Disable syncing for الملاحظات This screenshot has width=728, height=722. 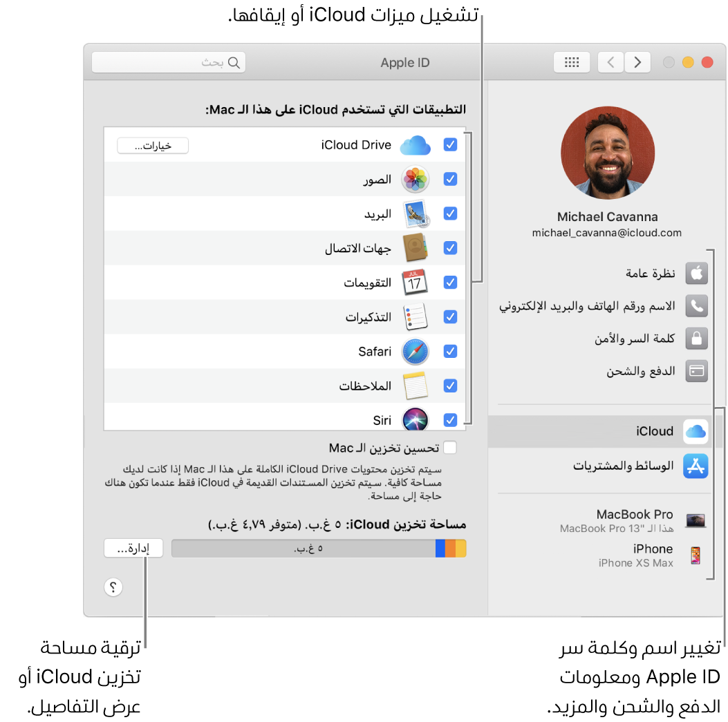450,386
